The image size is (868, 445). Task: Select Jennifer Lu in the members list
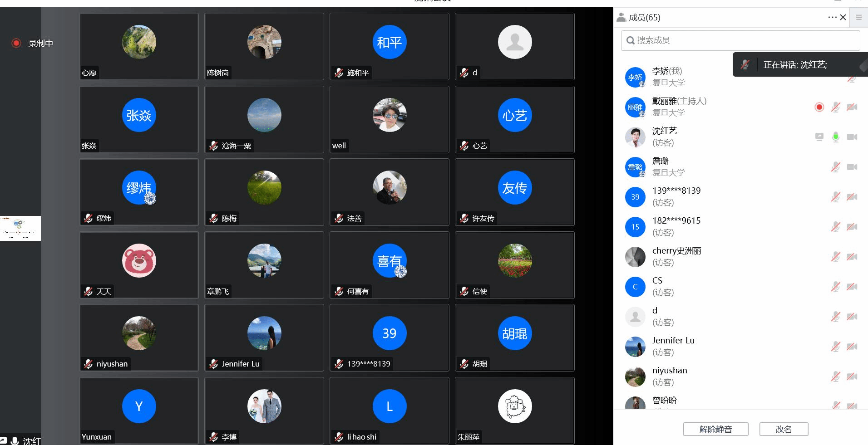(673, 346)
